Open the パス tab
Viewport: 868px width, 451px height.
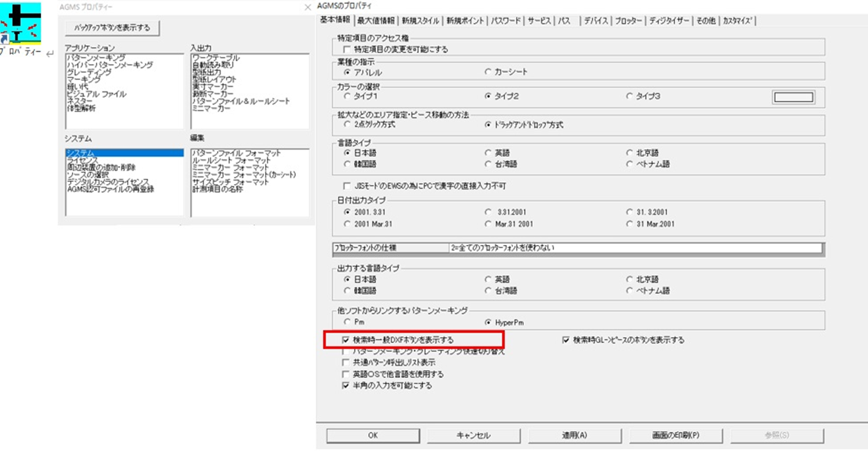click(x=567, y=20)
